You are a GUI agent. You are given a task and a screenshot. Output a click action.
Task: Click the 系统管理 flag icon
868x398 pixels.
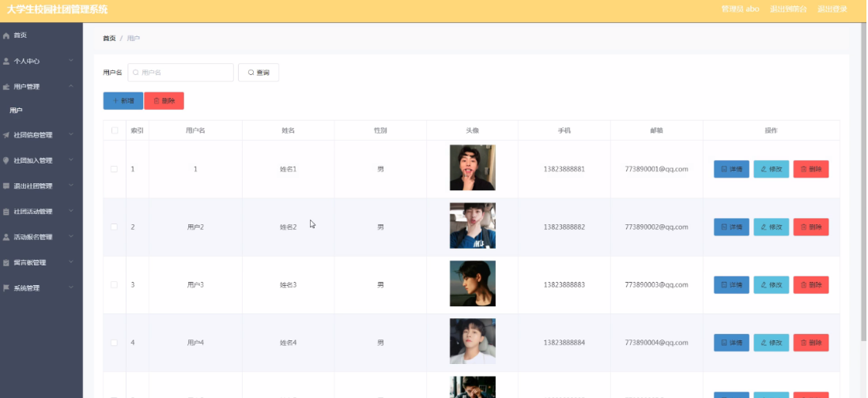(6, 288)
